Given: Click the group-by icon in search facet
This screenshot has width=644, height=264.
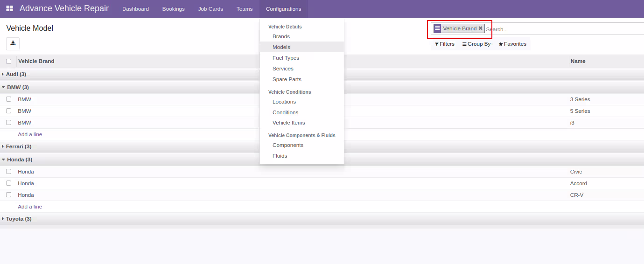Looking at the screenshot, I should pyautogui.click(x=437, y=28).
